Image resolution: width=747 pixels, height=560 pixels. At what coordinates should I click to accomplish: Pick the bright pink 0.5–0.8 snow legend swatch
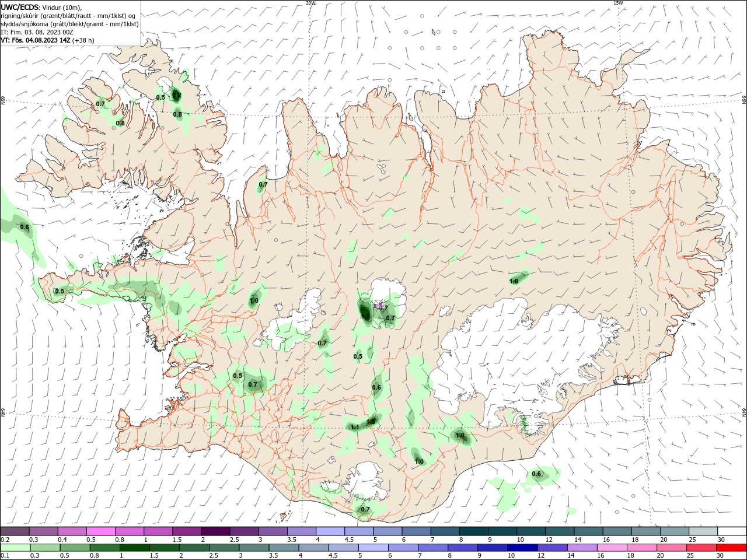tap(100, 531)
